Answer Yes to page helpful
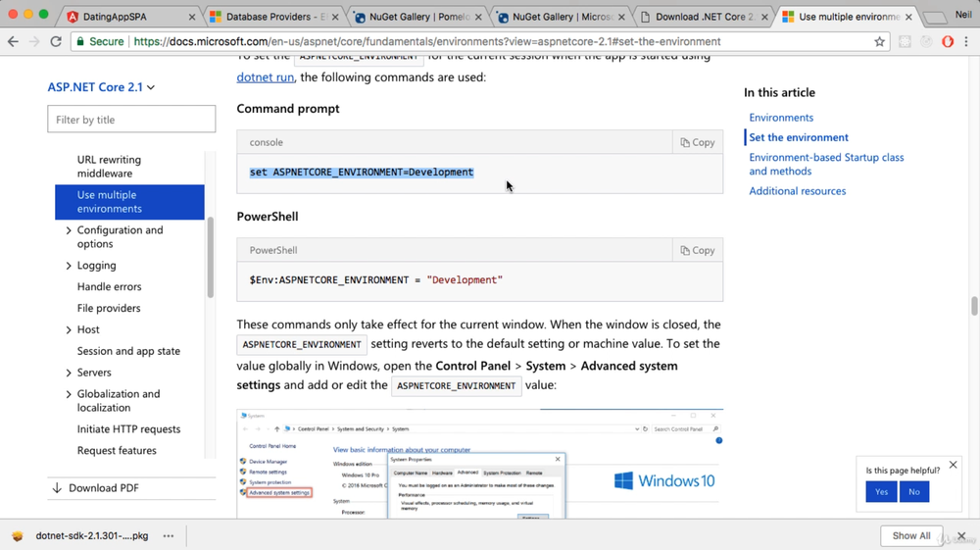 881,492
